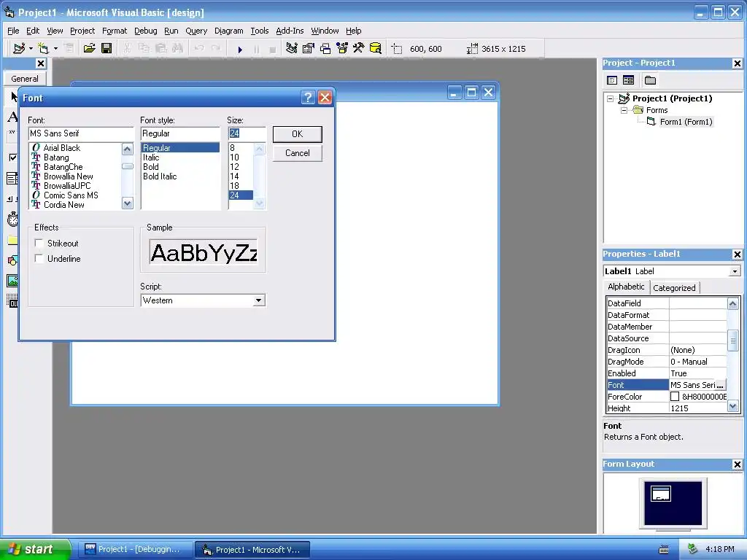
Task: Open the Add-Ins menu
Action: pyautogui.click(x=290, y=31)
